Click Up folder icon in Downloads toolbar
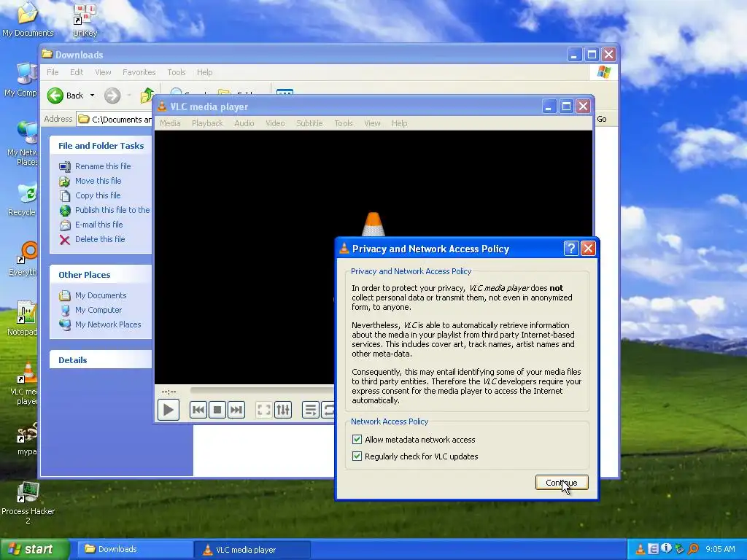The width and height of the screenshot is (747, 560). click(147, 96)
